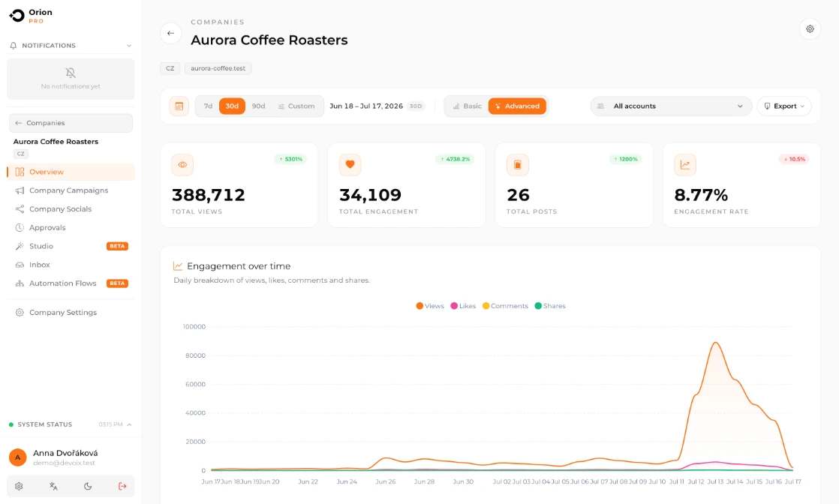
Task: Click the 8.77% engagement rate value
Action: [x=701, y=195]
